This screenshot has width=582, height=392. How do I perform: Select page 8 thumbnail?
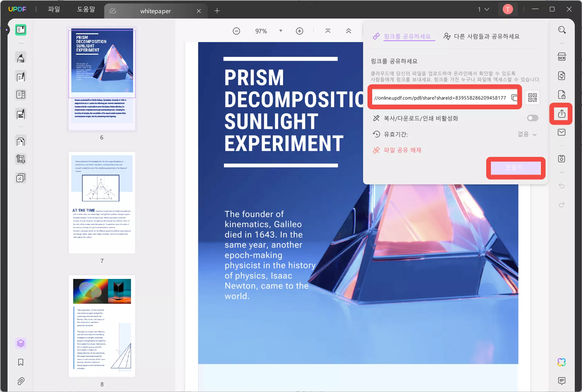102,326
